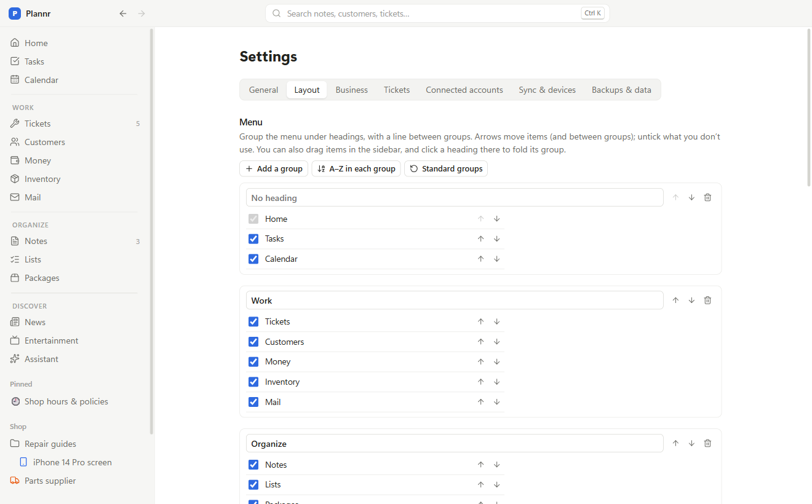Untick the Money checkbox

tap(253, 361)
